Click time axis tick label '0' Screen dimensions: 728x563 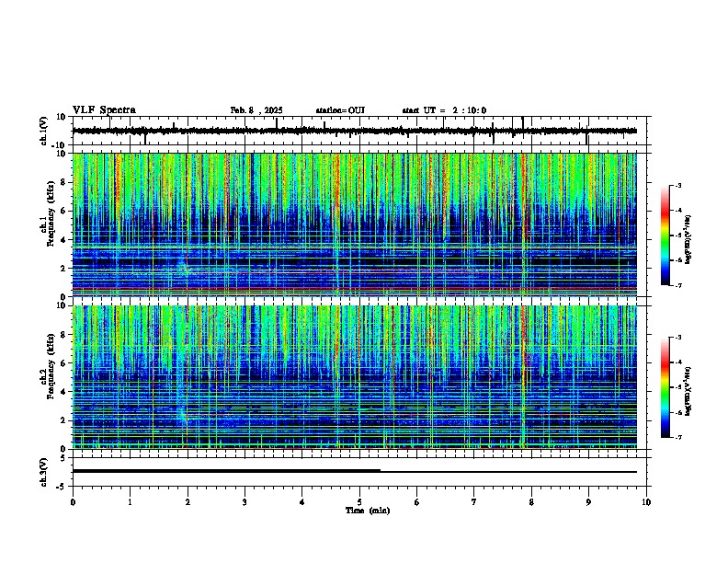coord(73,502)
